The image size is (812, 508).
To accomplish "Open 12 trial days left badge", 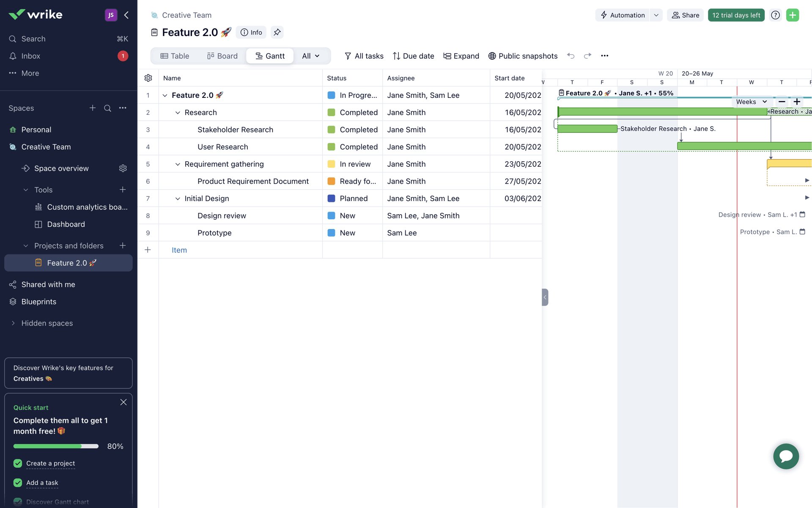I will coord(736,15).
